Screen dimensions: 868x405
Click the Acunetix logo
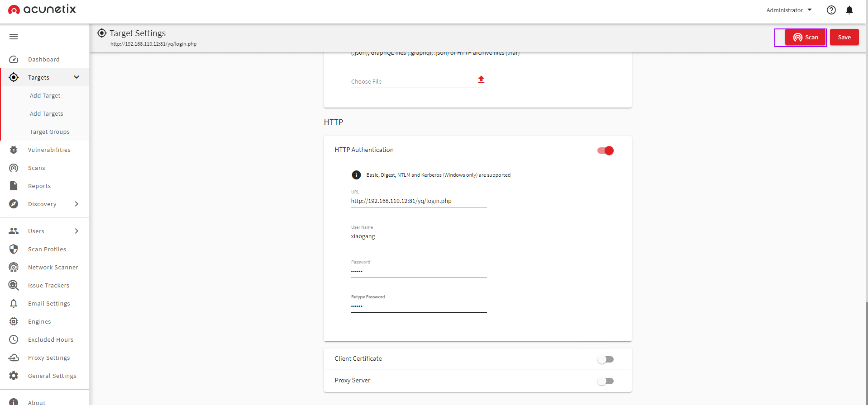(42, 9)
